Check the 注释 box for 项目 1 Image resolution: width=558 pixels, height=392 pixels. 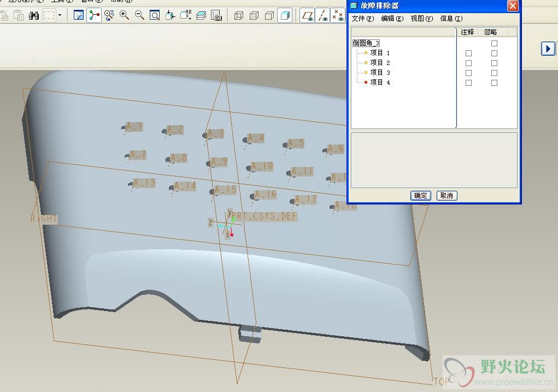tap(469, 54)
